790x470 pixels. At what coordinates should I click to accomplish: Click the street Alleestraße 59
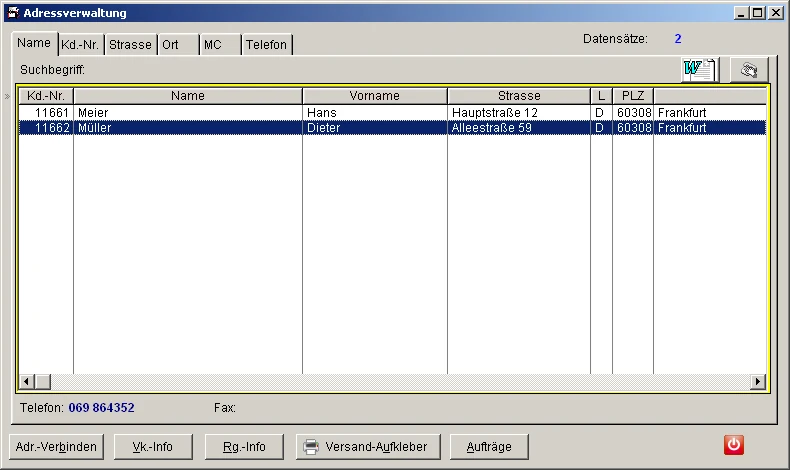[x=491, y=127]
